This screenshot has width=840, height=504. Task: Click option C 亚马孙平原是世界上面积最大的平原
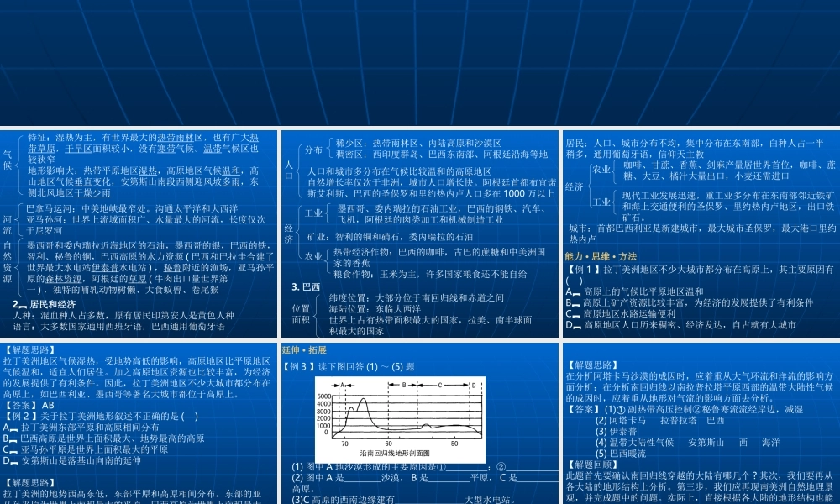click(85, 449)
